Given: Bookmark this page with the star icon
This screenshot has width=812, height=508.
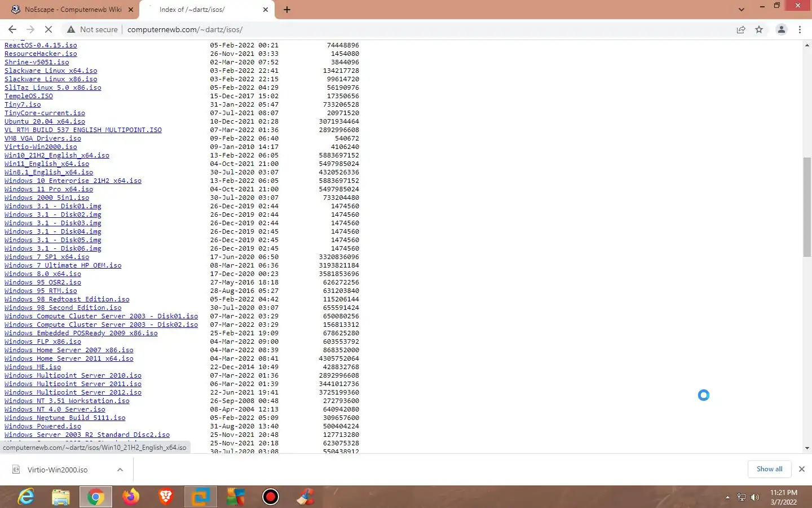Looking at the screenshot, I should 759,29.
